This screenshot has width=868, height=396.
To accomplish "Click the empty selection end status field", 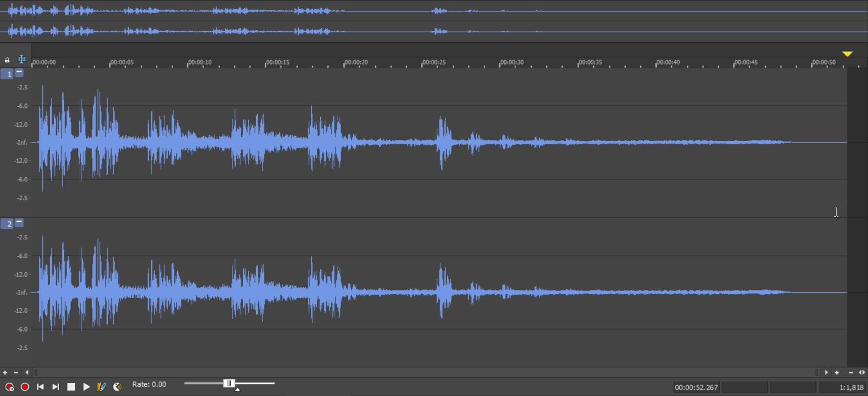I will pos(744,387).
